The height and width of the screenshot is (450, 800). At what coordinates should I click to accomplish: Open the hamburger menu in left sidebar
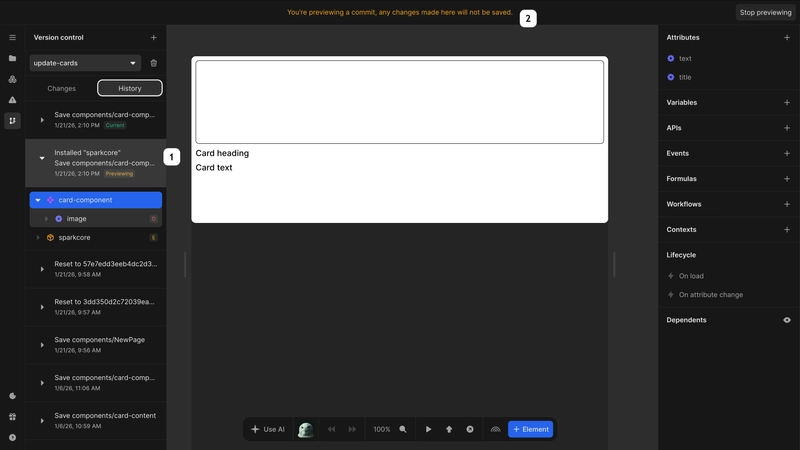(12, 37)
